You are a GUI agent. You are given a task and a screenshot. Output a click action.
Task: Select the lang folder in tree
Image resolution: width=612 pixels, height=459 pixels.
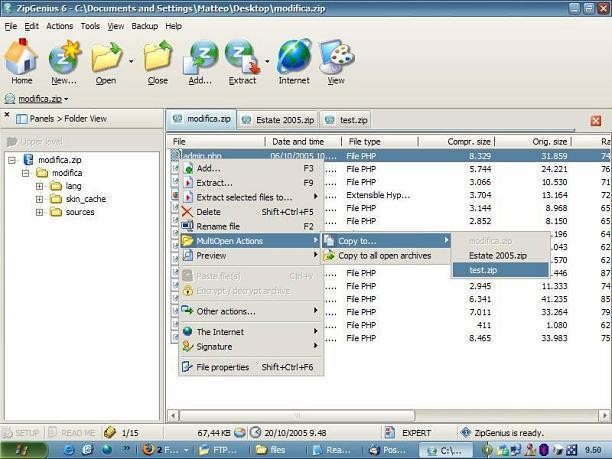(x=73, y=186)
